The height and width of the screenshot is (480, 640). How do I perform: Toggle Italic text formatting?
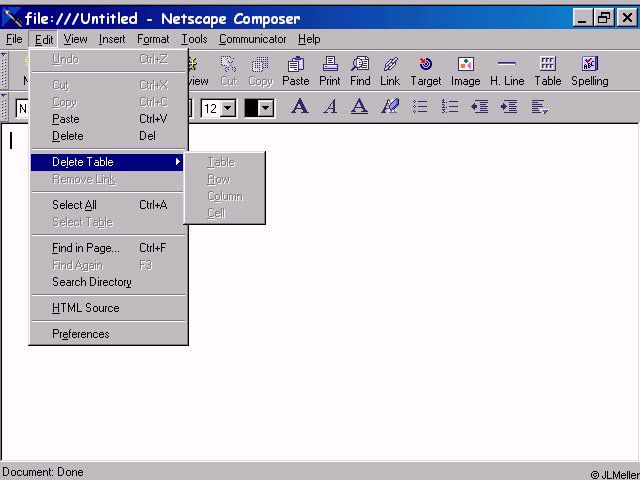point(330,107)
